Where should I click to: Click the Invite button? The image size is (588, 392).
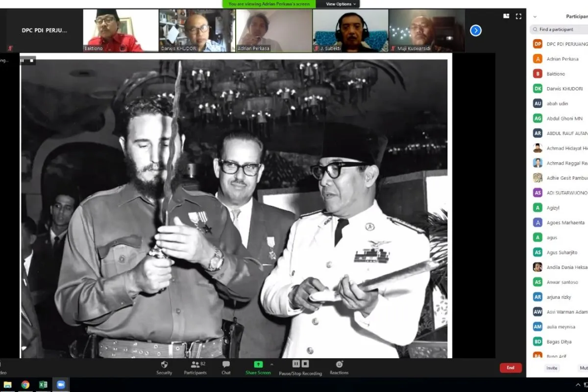tap(552, 368)
